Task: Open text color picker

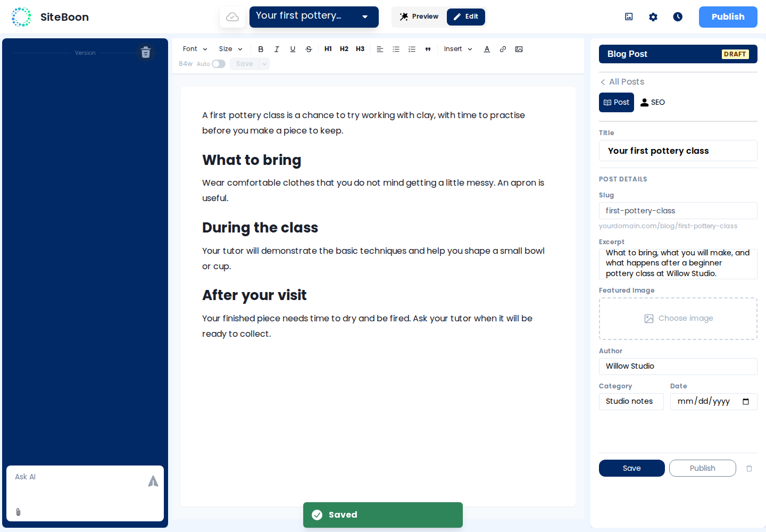Action: (487, 49)
